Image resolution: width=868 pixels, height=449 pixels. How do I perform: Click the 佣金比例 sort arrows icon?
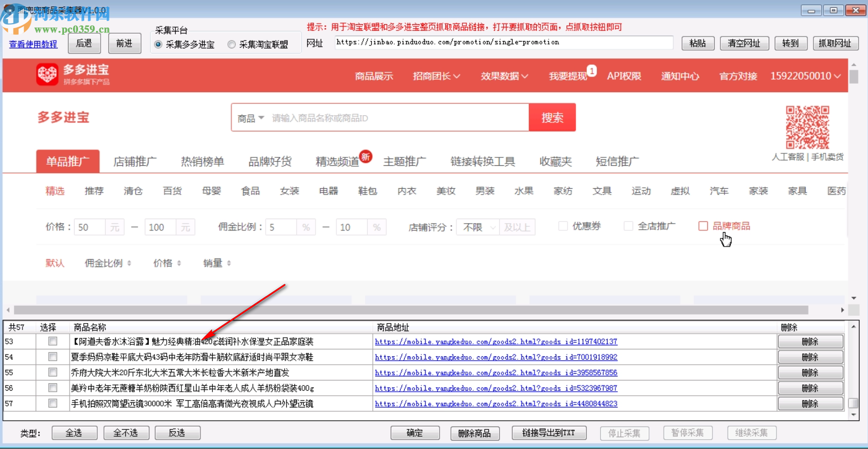[x=130, y=263]
